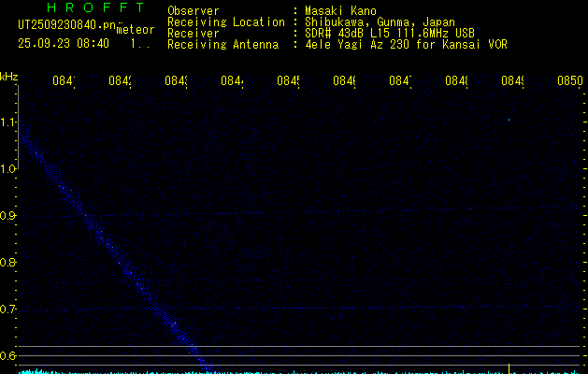The width and height of the screenshot is (588, 374).
Task: Click the kHz axis unit label
Action: 9,76
